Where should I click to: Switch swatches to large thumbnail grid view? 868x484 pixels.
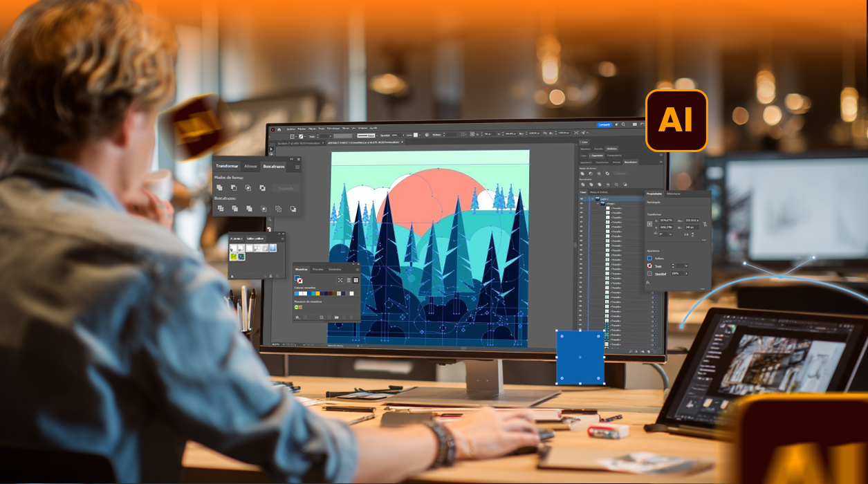pos(355,280)
